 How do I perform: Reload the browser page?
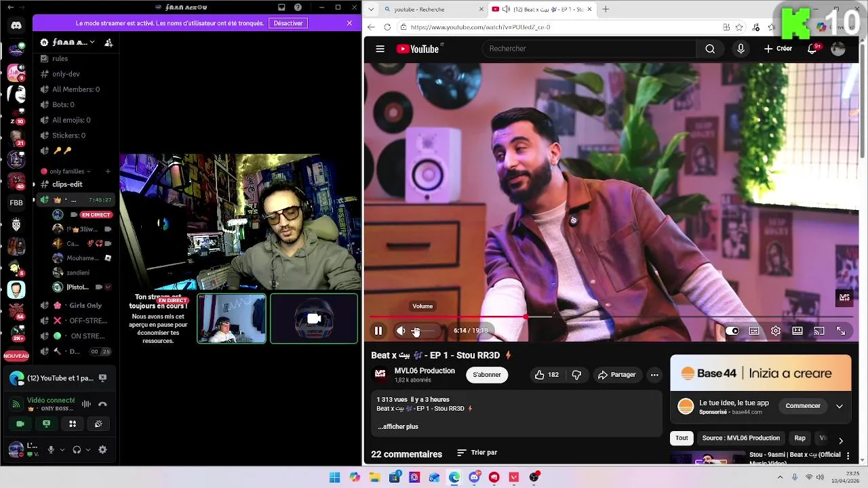coord(387,27)
